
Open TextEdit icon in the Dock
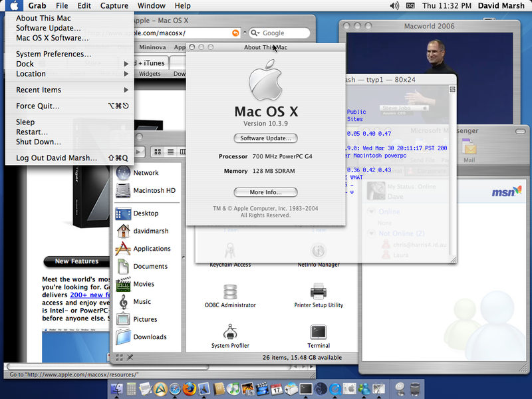pos(146,389)
